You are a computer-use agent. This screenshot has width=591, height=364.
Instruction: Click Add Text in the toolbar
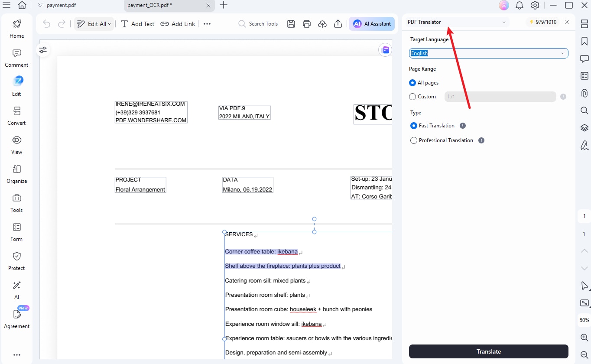137,24
